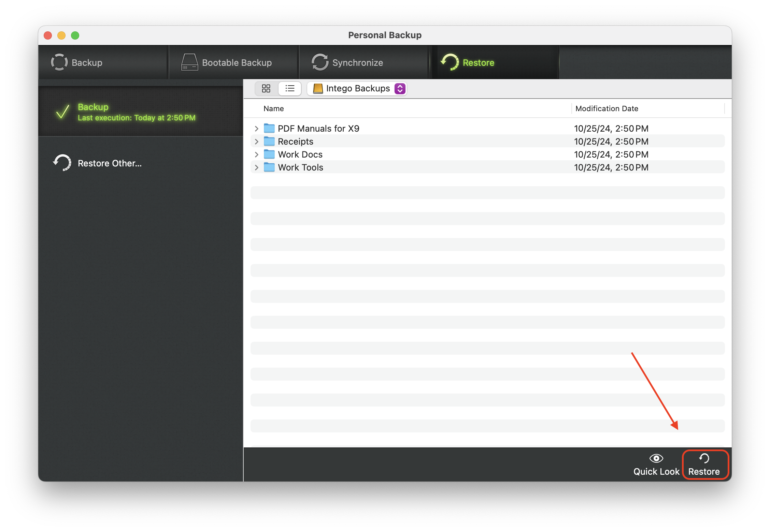The height and width of the screenshot is (532, 770).
Task: Click the Work Tools folder icon
Action: tap(269, 167)
